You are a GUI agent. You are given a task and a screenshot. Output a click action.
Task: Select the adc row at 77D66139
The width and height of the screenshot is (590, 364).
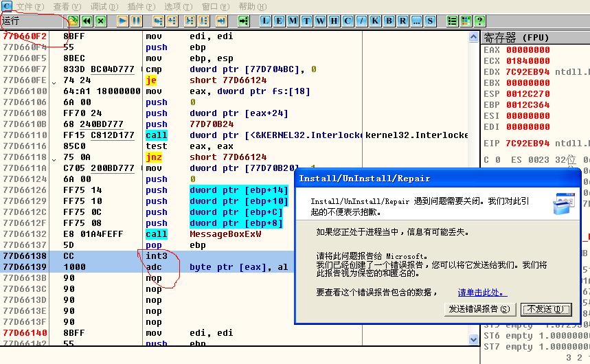[x=147, y=267]
